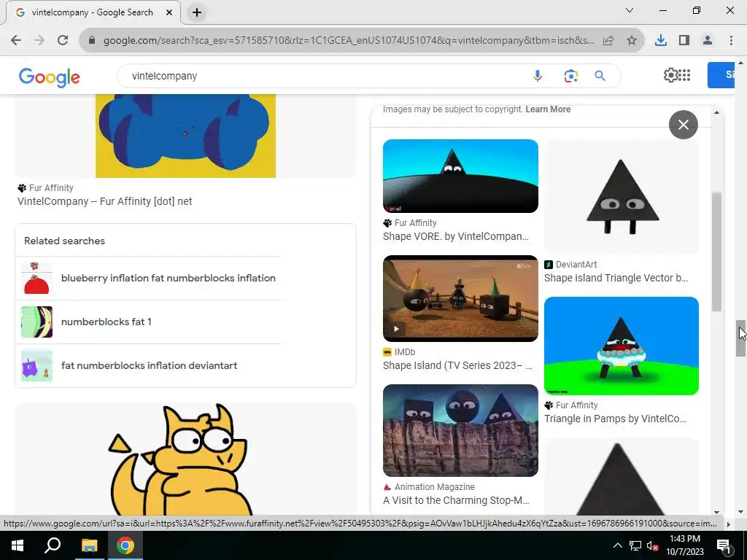Viewport: 747px width, 560px height.
Task: Open Chrome tab search chevron
Action: tap(630, 10)
